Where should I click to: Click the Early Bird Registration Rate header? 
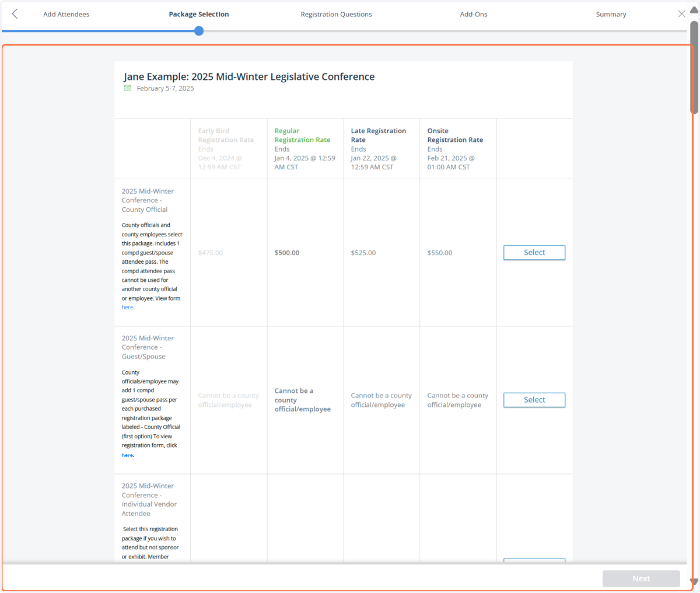(226, 135)
